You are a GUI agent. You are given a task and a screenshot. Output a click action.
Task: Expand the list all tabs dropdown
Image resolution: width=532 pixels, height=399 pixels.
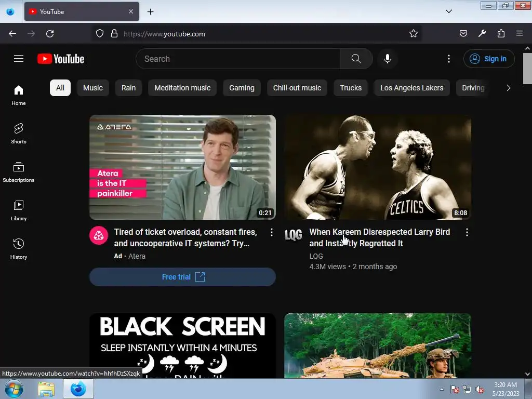click(x=448, y=11)
